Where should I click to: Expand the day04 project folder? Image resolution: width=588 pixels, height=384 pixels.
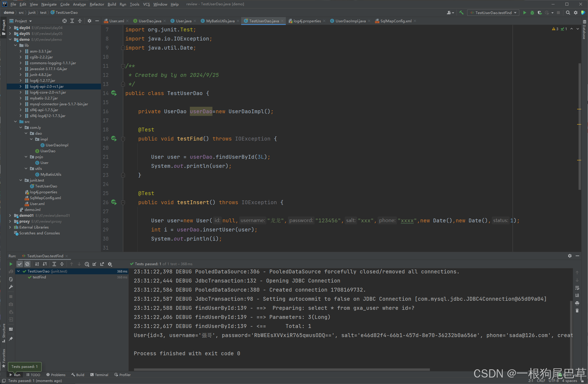click(x=10, y=28)
